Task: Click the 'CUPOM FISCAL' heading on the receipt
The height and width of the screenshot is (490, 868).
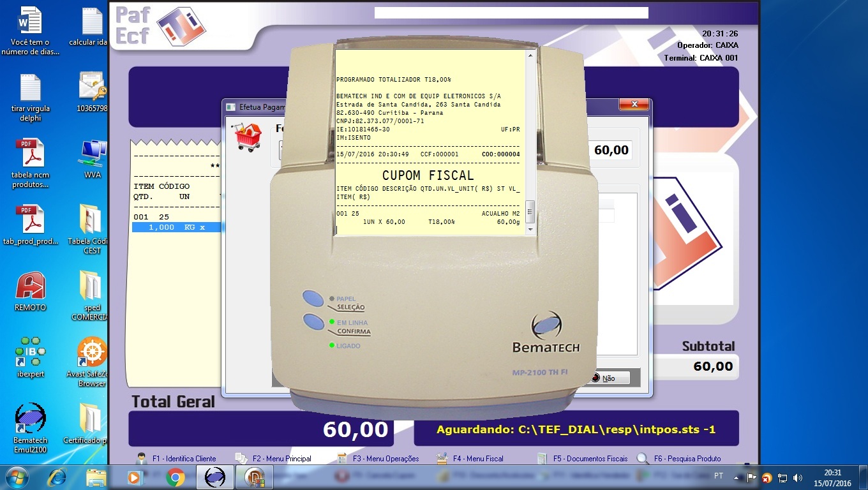Action: (x=428, y=175)
